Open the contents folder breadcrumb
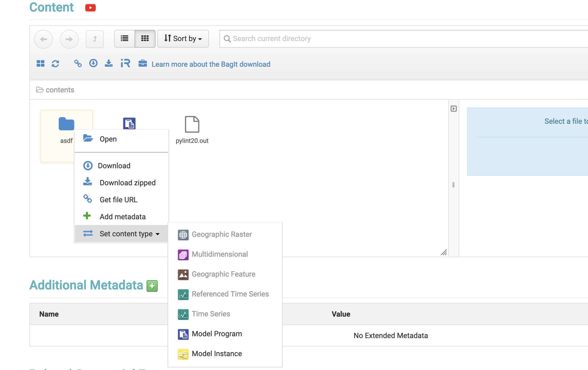This screenshot has height=370, width=588. (x=60, y=90)
